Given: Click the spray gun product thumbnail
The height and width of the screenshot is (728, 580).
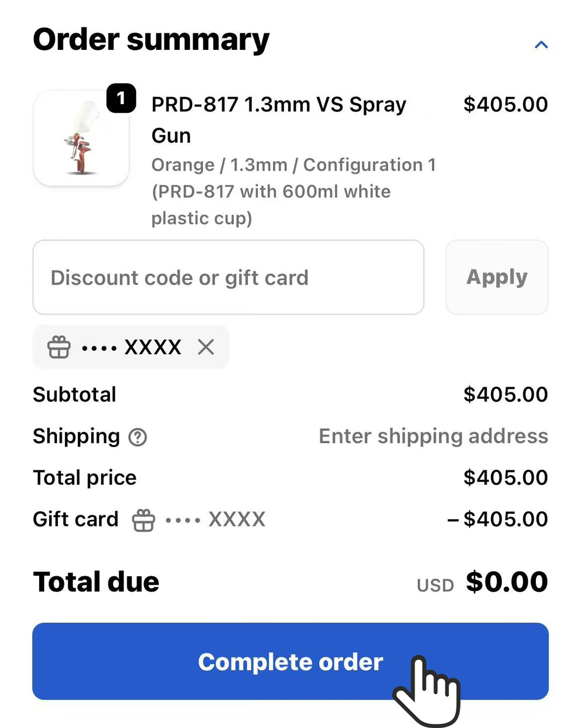Looking at the screenshot, I should (81, 139).
